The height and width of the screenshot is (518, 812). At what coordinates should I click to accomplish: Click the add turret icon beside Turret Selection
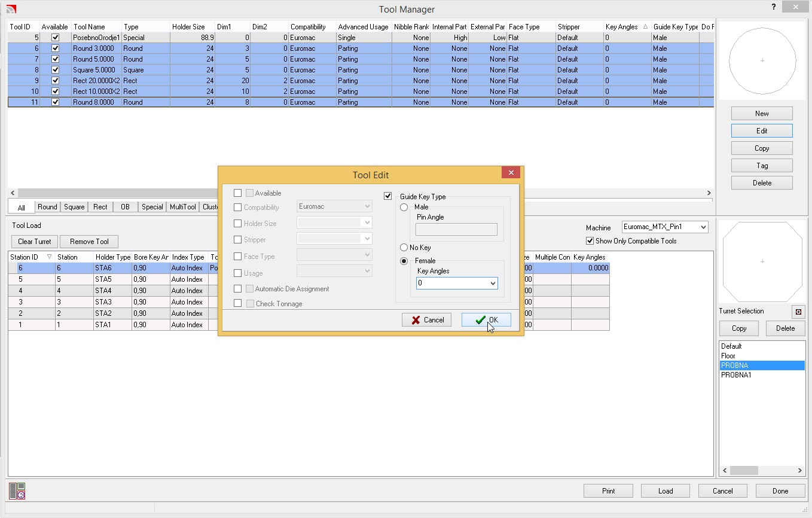pos(798,312)
